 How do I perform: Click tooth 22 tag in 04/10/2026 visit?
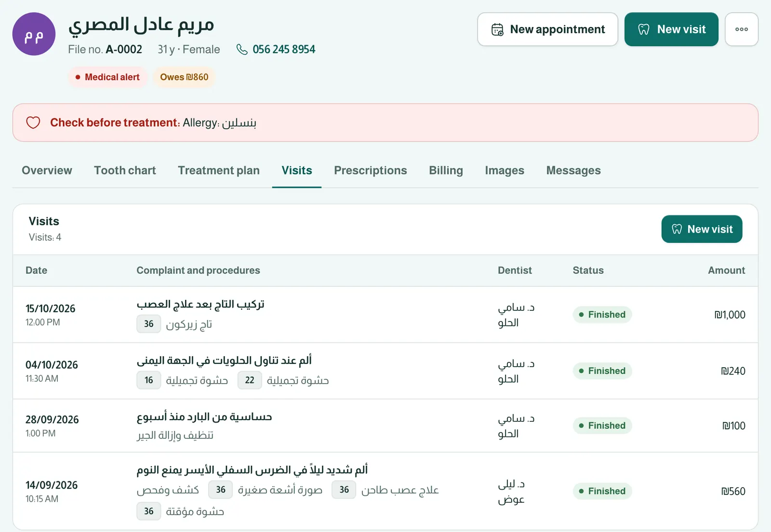tap(250, 380)
